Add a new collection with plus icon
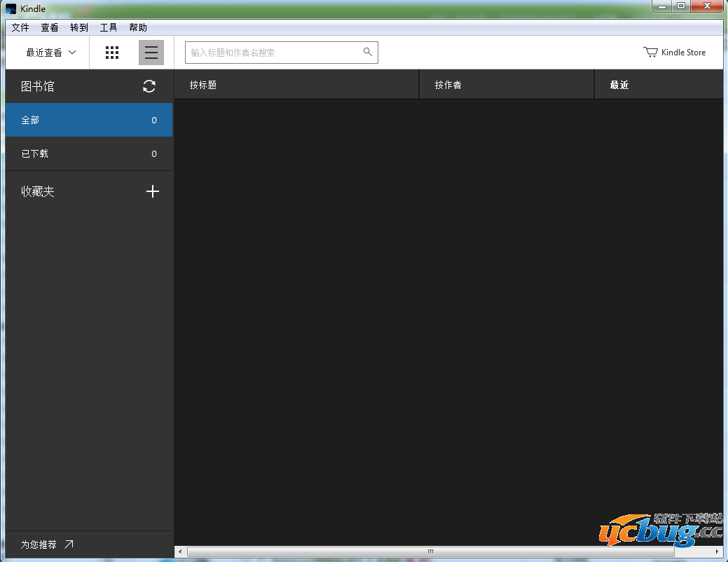 152,191
